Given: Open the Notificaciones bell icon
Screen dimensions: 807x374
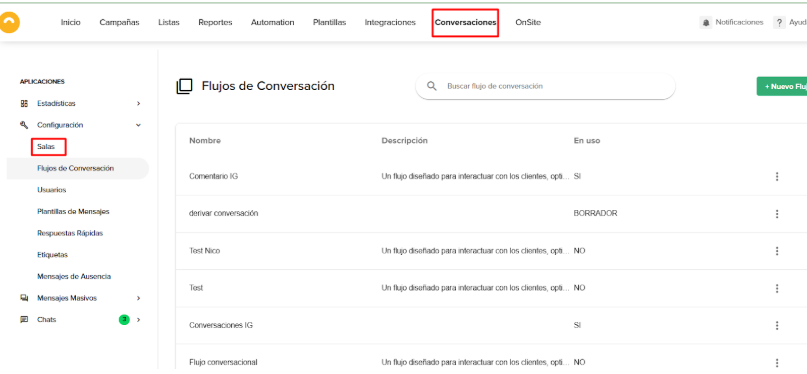Looking at the screenshot, I should [x=705, y=23].
